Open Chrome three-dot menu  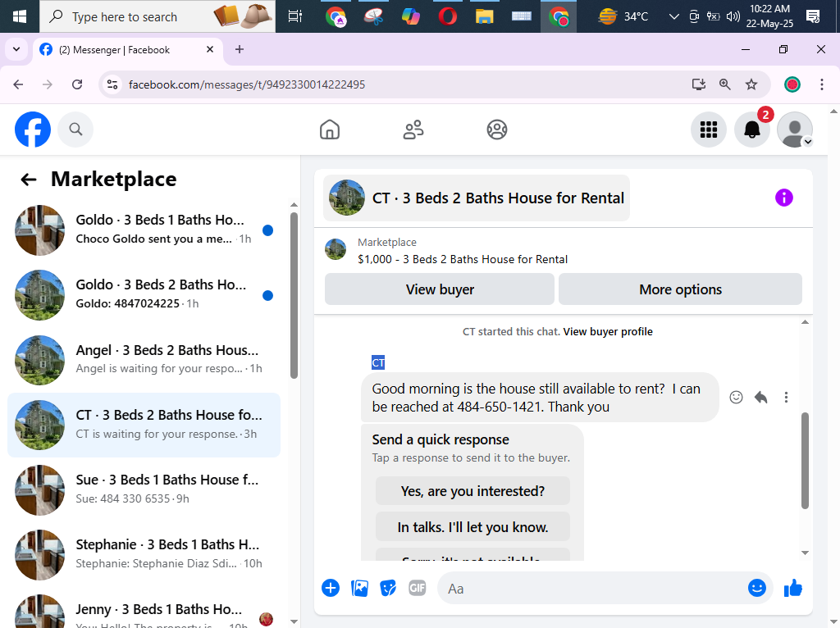pos(822,84)
